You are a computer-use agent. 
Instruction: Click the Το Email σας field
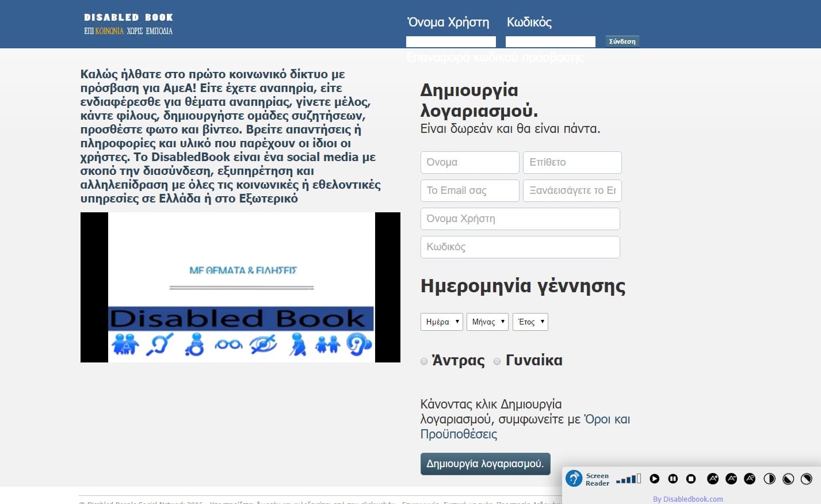point(470,190)
